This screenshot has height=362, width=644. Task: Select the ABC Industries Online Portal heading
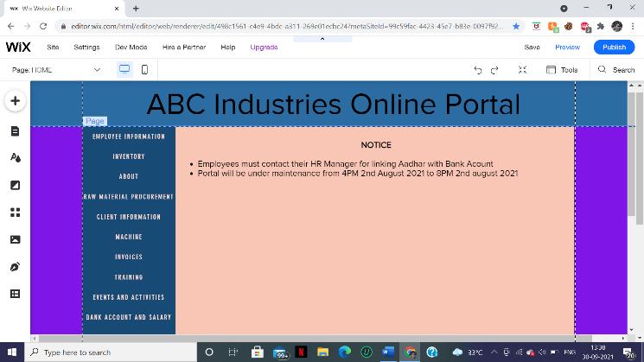point(333,105)
